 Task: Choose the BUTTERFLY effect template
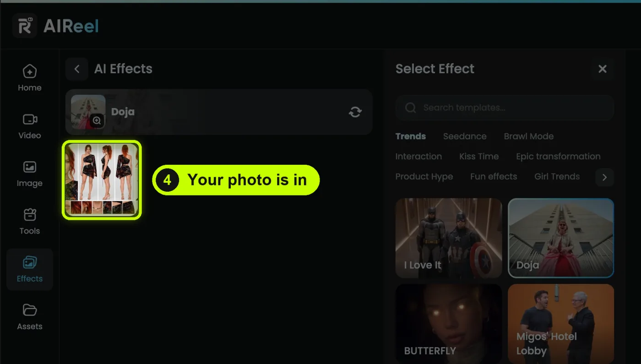(449, 324)
